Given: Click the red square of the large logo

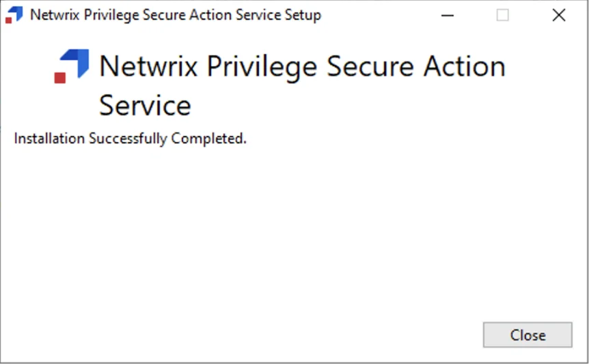Looking at the screenshot, I should [60, 78].
